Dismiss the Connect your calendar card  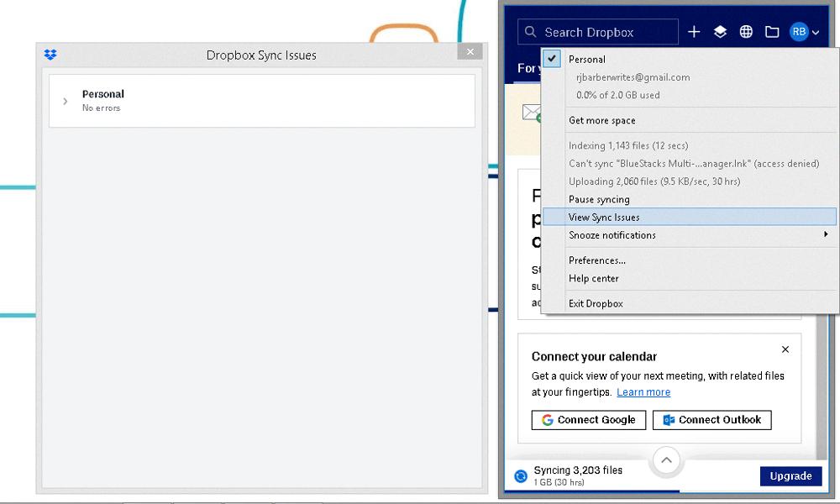tap(785, 349)
